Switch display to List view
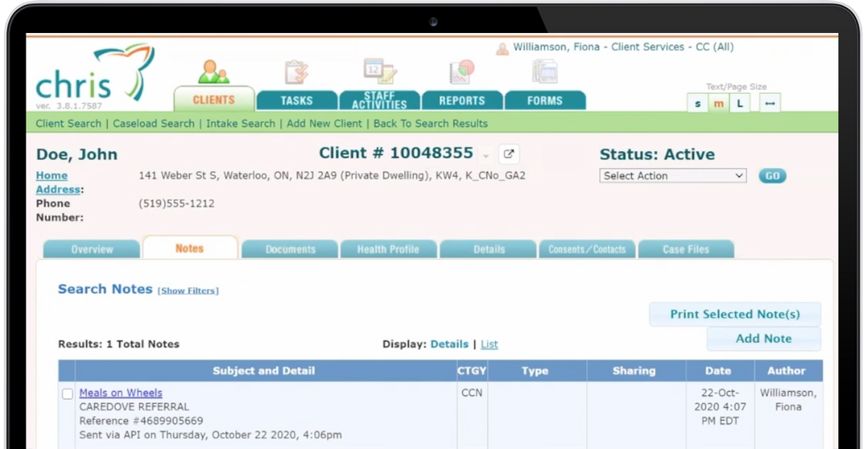Screen dimensions: 868x449 tap(489, 344)
